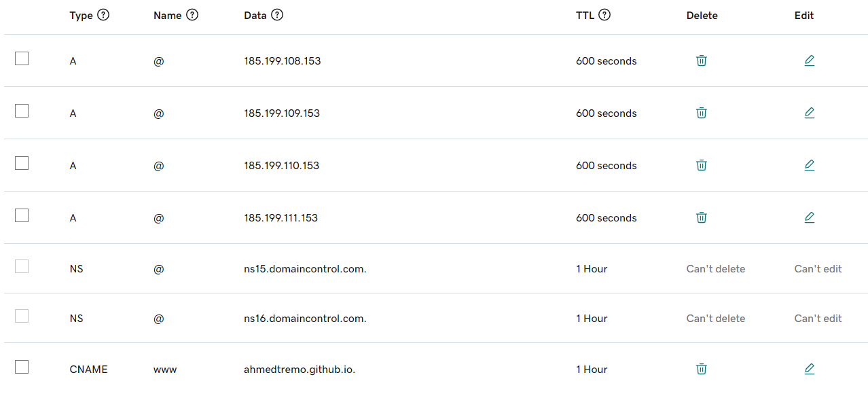Click the Data column help icon
Image resolution: width=868 pixels, height=394 pixels.
tap(277, 15)
